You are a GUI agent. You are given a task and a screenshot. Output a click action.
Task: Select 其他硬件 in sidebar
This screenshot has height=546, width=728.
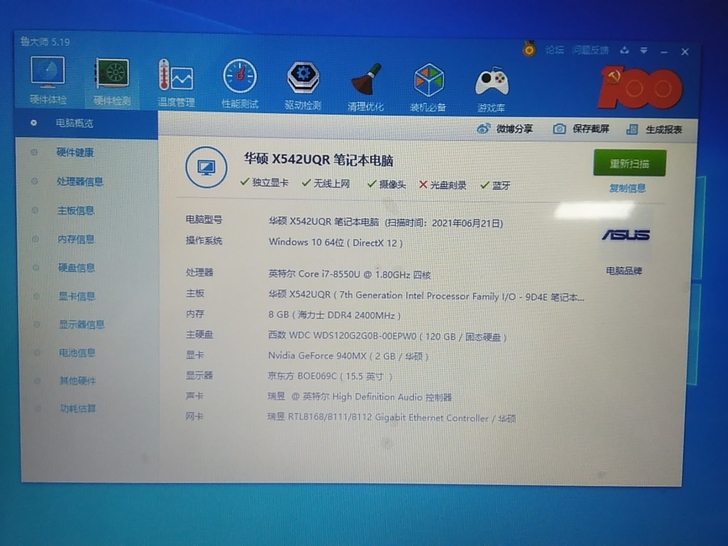[x=78, y=381]
